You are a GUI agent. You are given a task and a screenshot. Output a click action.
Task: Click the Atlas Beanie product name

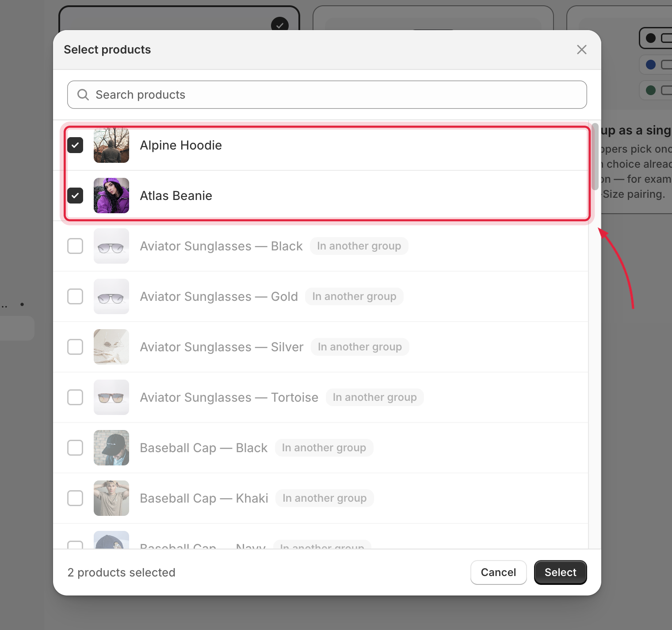click(x=176, y=196)
